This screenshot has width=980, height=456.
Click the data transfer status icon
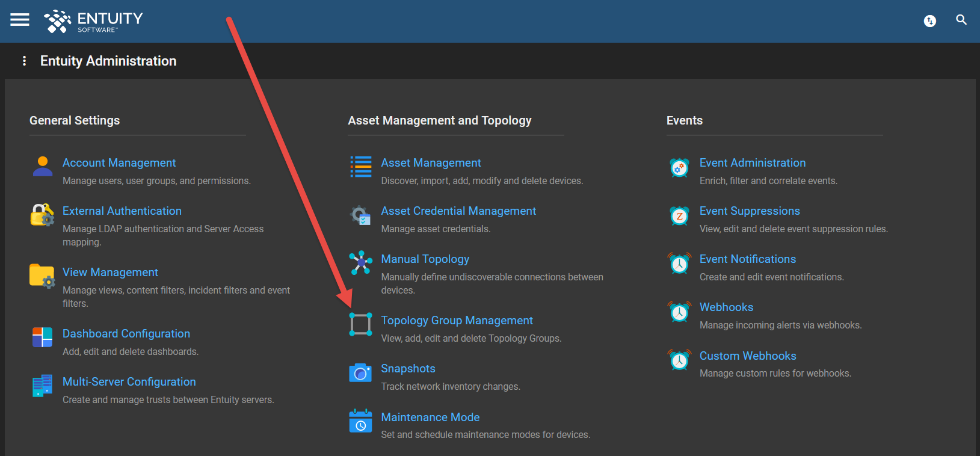pos(930,21)
